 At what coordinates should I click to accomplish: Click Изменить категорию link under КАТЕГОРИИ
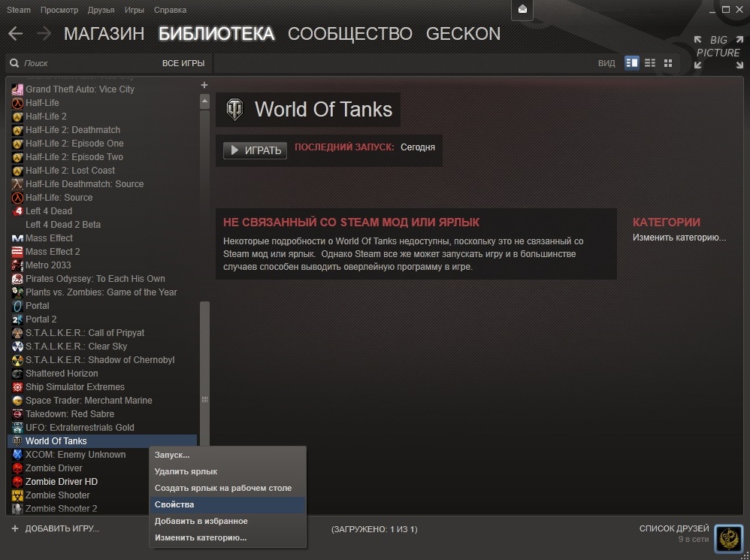point(679,238)
